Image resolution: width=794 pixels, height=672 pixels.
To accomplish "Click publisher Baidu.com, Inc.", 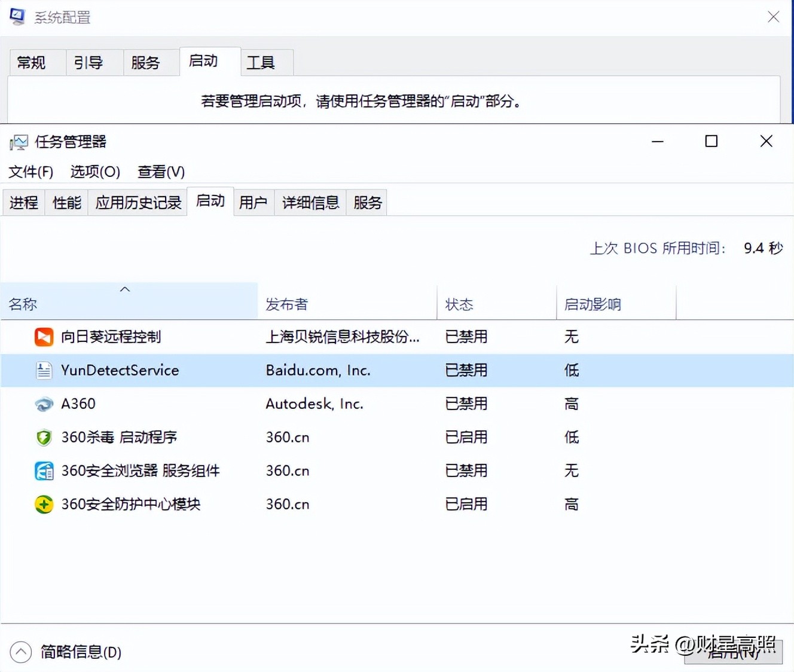I will tap(318, 371).
